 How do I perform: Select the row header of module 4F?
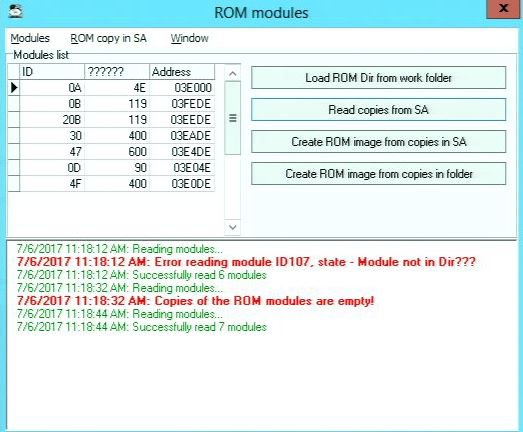(x=14, y=184)
